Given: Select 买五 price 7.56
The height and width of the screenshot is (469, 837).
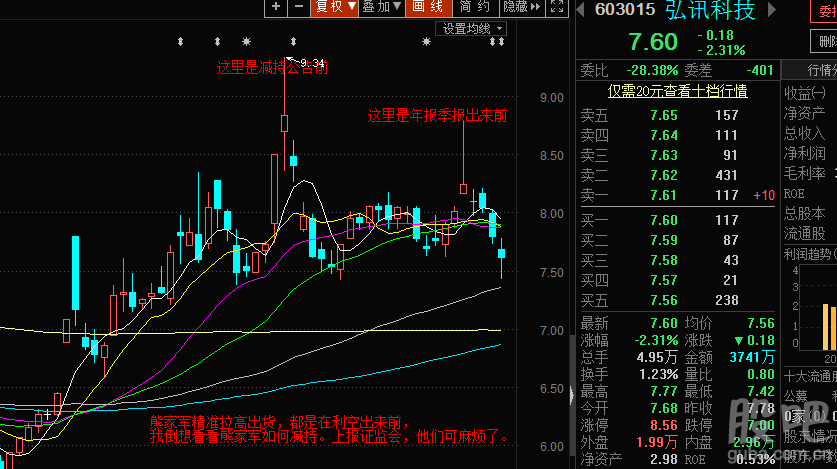Looking at the screenshot, I should (x=664, y=300).
